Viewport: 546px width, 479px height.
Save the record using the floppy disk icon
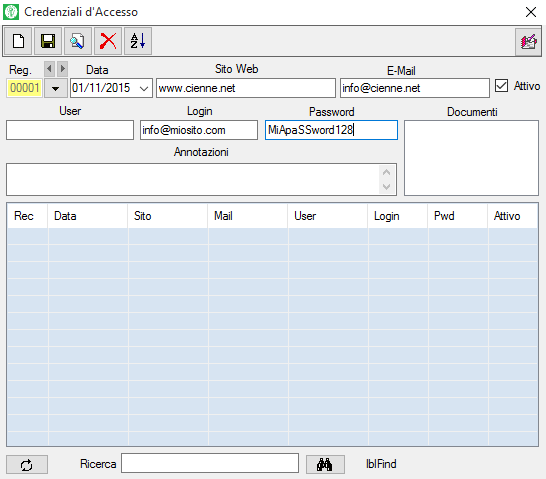tap(48, 41)
